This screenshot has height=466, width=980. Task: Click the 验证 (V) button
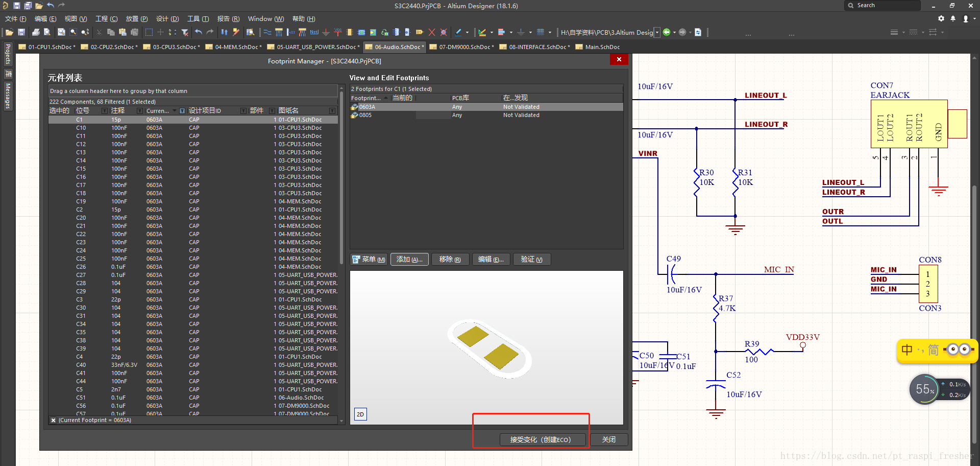click(531, 260)
